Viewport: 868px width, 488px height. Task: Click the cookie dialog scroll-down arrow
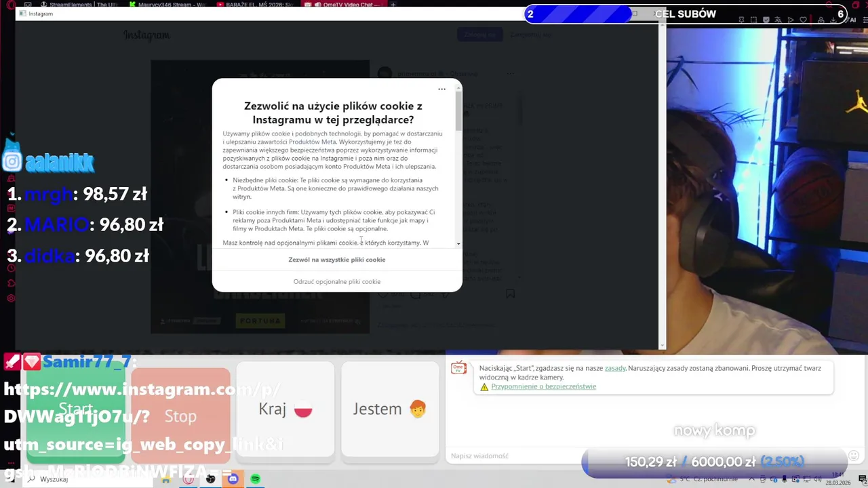459,244
